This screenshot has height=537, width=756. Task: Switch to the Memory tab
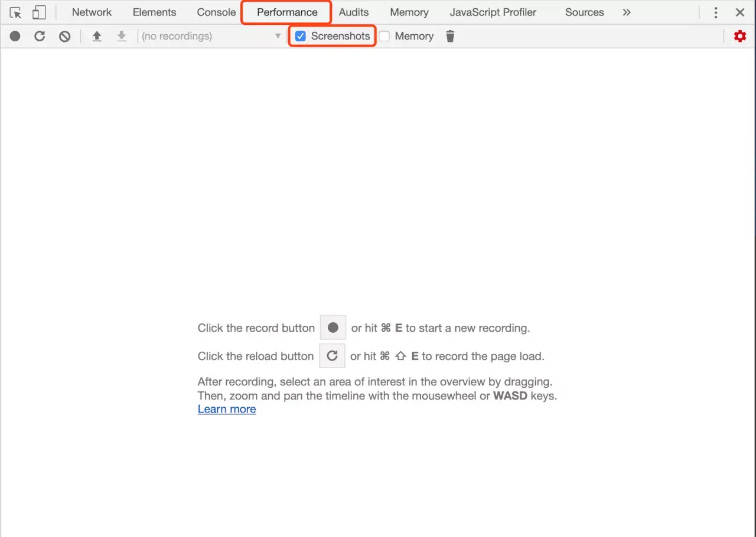[x=409, y=12]
